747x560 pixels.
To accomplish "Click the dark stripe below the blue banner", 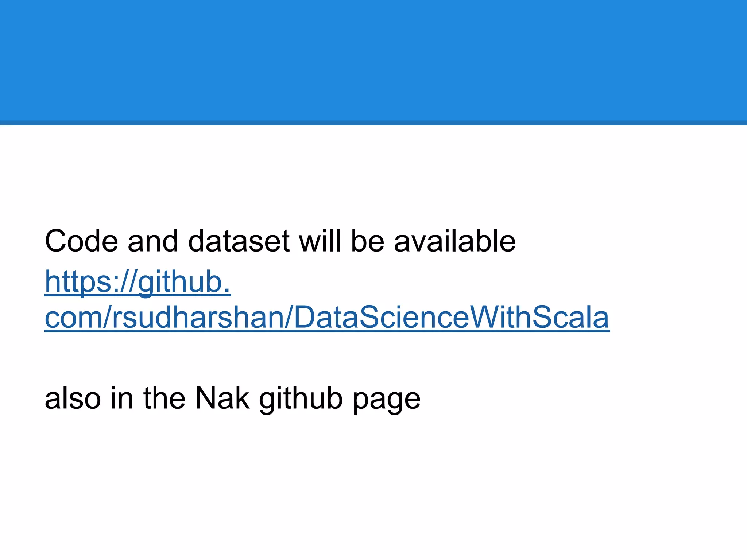I will point(373,123).
